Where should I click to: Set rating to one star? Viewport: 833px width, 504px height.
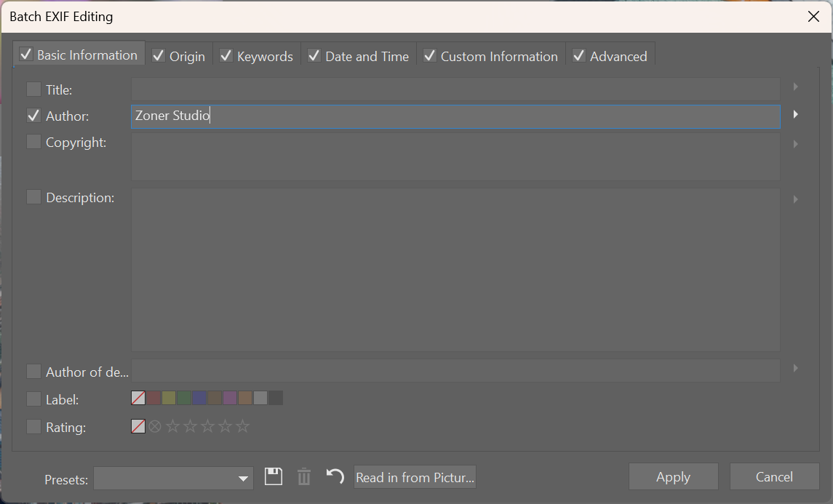point(172,426)
